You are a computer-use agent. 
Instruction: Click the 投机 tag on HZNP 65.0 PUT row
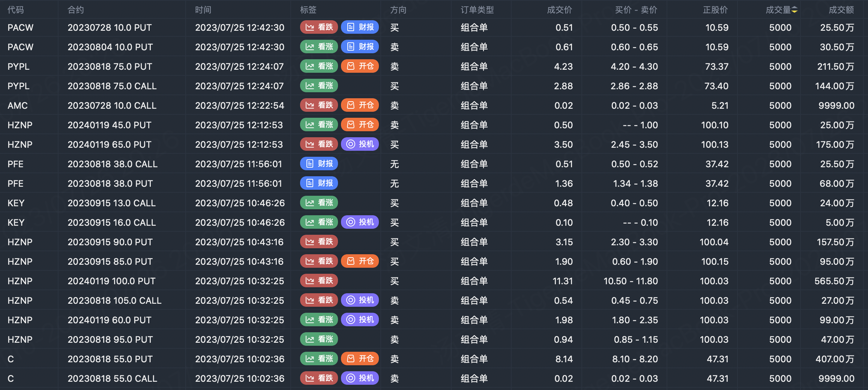(360, 144)
